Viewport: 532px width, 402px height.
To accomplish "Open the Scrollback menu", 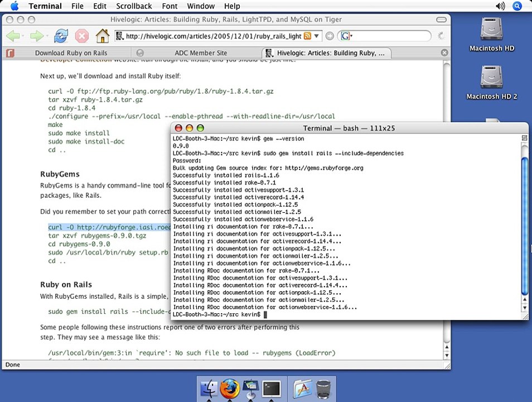I will [134, 6].
